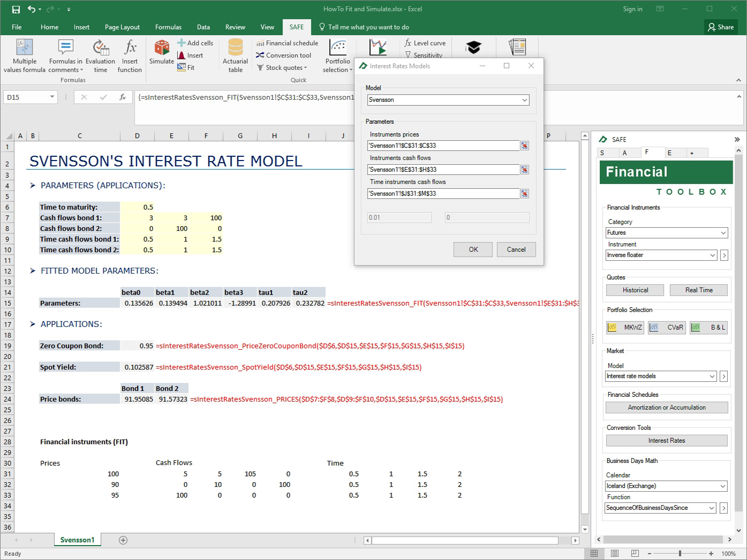Viewport: 747px width, 560px height.
Task: Click the B&L portfolio selection button
Action: (x=709, y=327)
